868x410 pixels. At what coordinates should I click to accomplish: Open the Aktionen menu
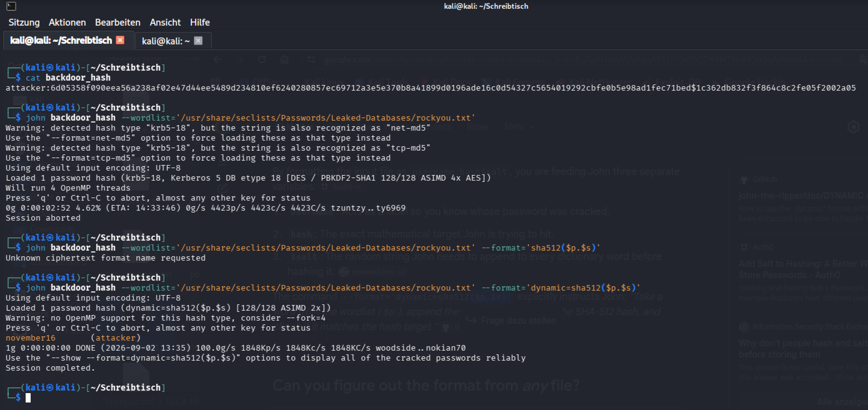point(67,22)
